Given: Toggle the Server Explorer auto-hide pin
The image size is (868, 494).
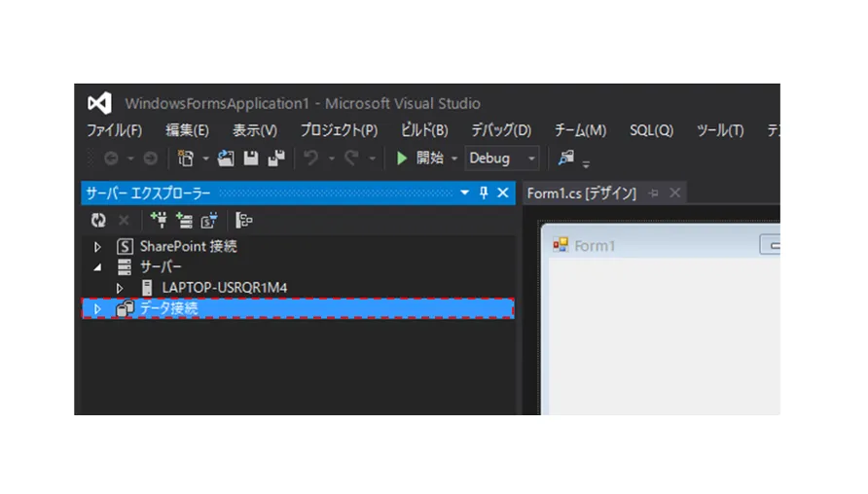Looking at the screenshot, I should (x=484, y=193).
